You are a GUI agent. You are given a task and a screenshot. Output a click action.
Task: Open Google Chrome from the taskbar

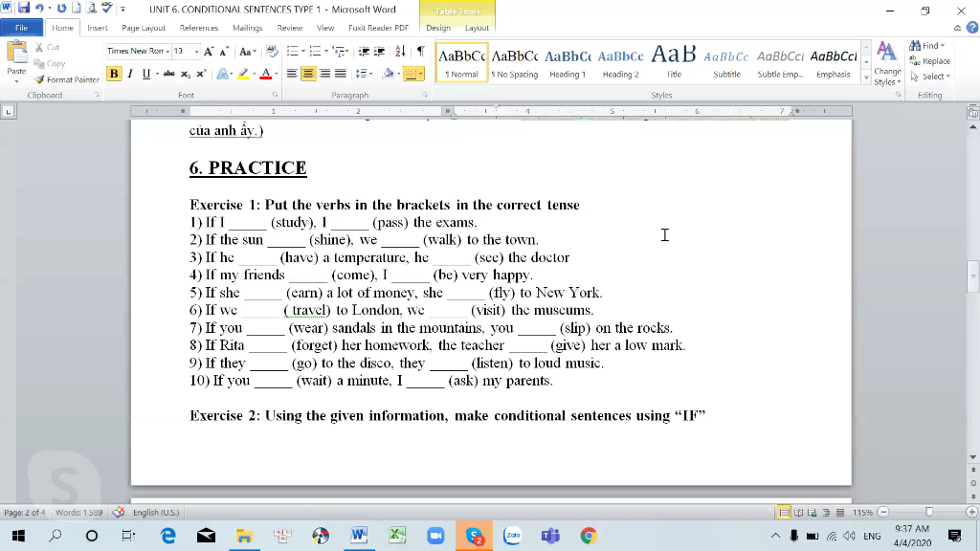click(589, 536)
